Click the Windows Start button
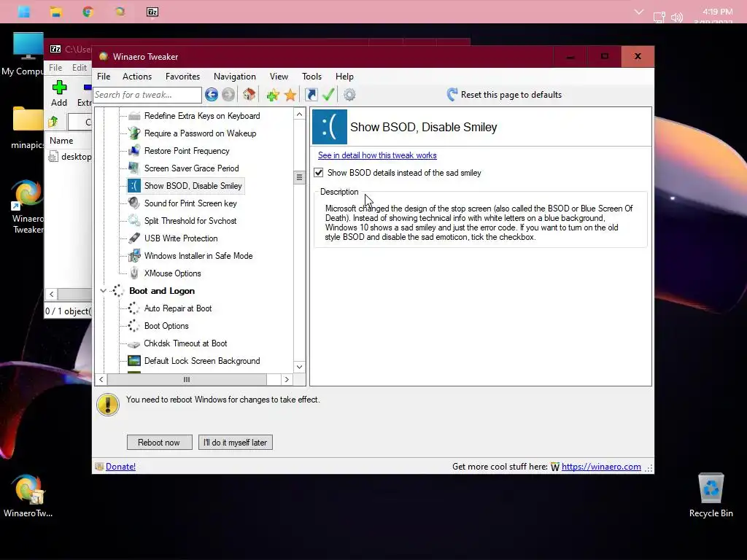 point(24,12)
